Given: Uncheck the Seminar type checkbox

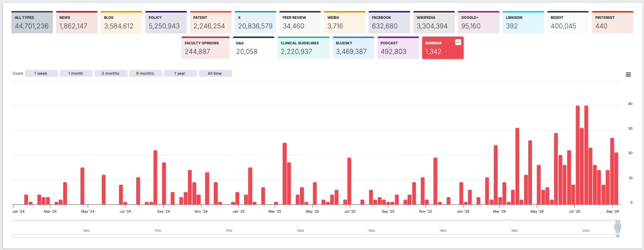Looking at the screenshot, I should (458, 42).
